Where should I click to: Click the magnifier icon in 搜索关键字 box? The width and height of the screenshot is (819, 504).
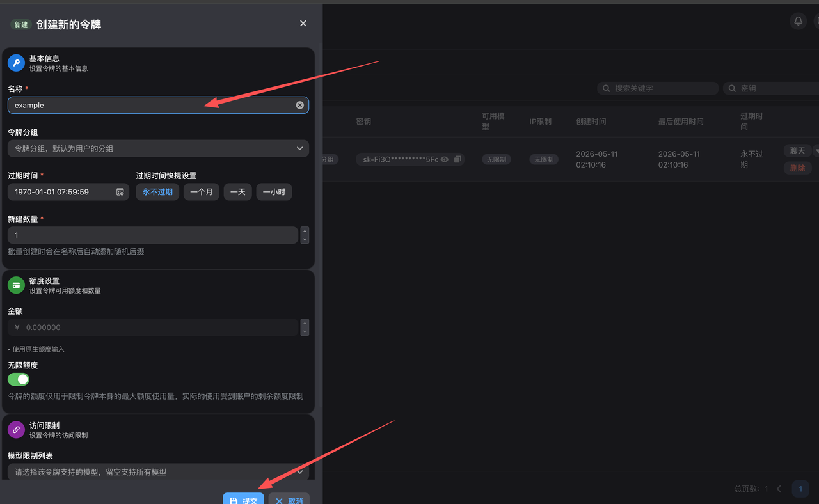coord(606,88)
